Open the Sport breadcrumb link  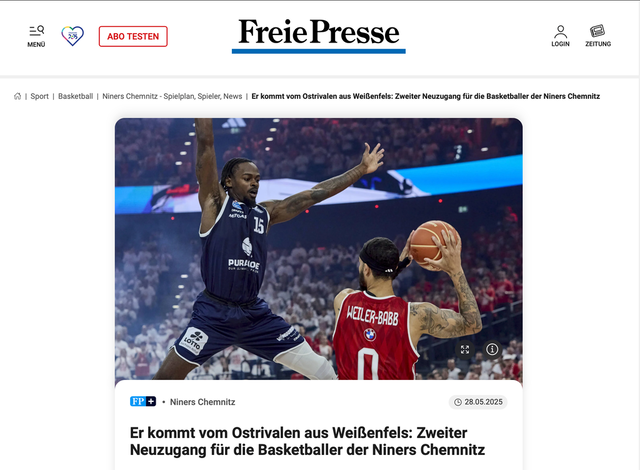(x=40, y=96)
